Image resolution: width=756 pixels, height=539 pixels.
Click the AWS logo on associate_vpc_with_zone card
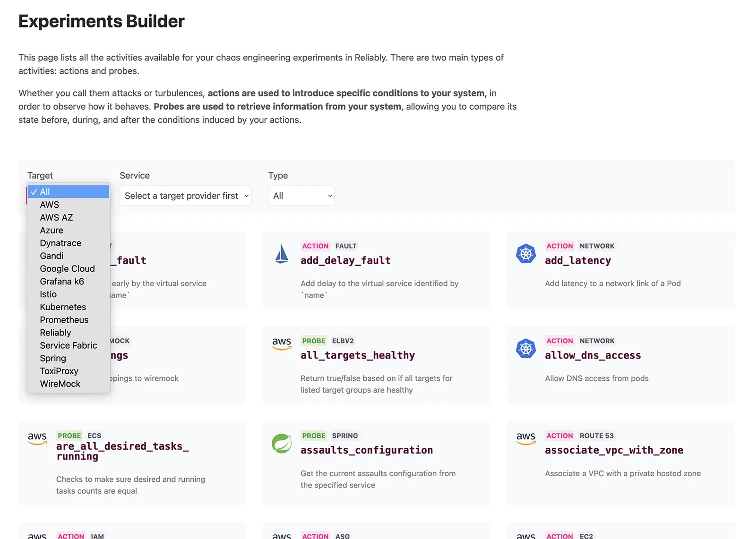[x=526, y=438]
